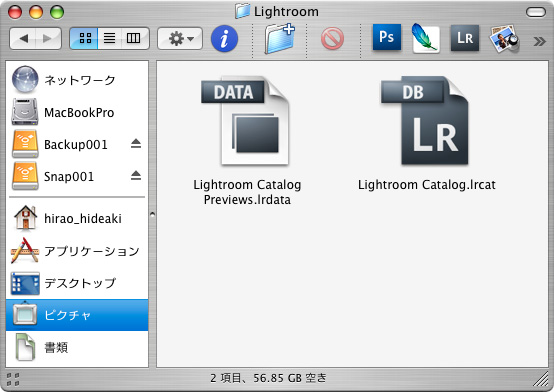Click the Network globe icon

25,80
